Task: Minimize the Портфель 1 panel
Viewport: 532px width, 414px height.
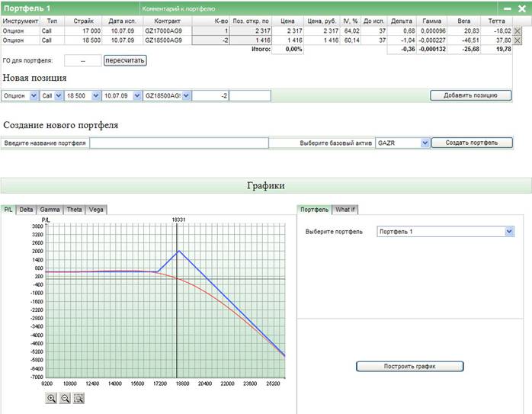Action: tap(508, 9)
